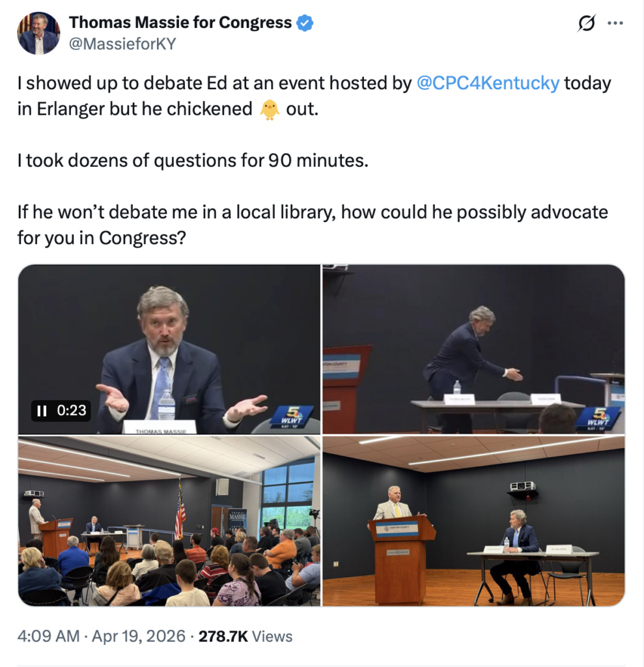Open the Grok slash-circle icon
644x667 pixels.
[x=586, y=23]
